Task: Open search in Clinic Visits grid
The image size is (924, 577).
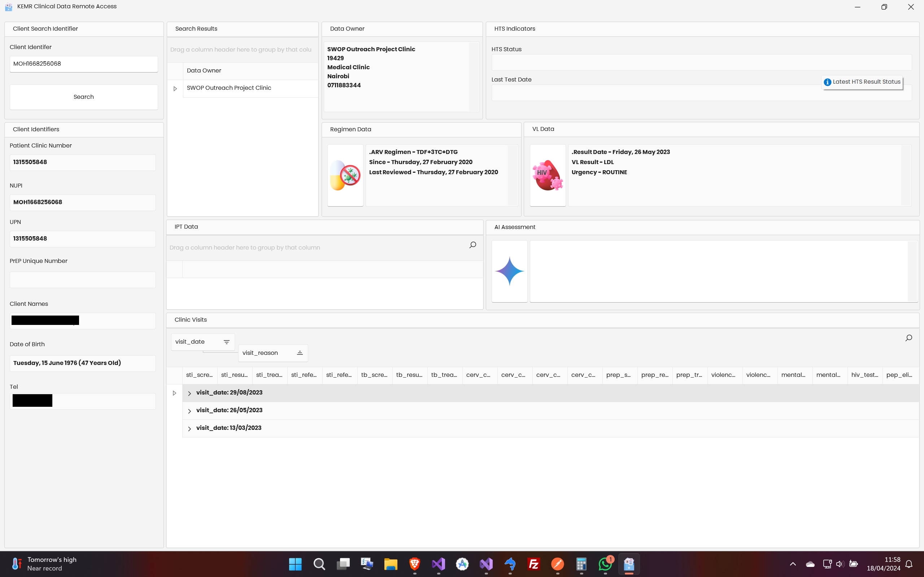Action: click(x=909, y=338)
